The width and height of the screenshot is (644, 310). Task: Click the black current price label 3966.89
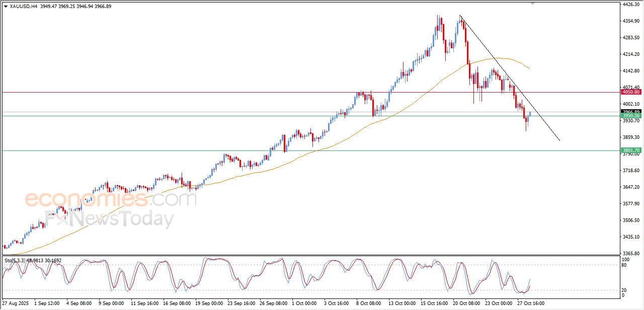pyautogui.click(x=630, y=111)
